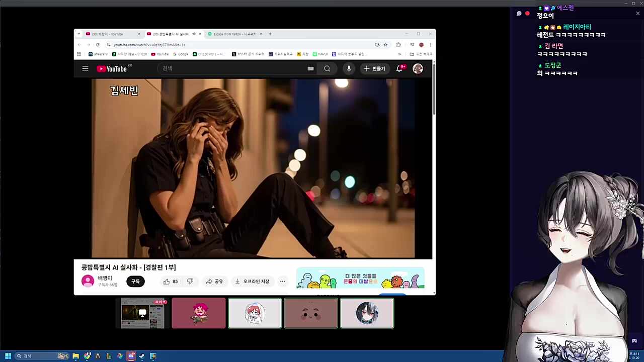
Task: Click the 만들기 create button
Action: [374, 68]
